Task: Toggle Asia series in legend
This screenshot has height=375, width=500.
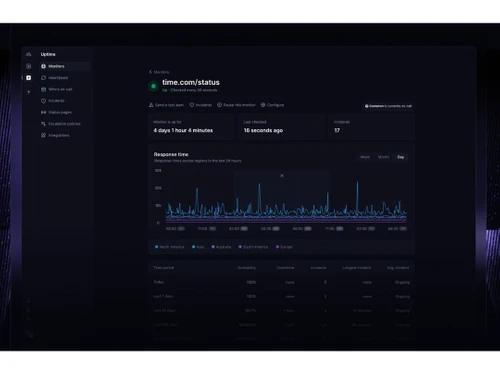Action: tap(198, 247)
